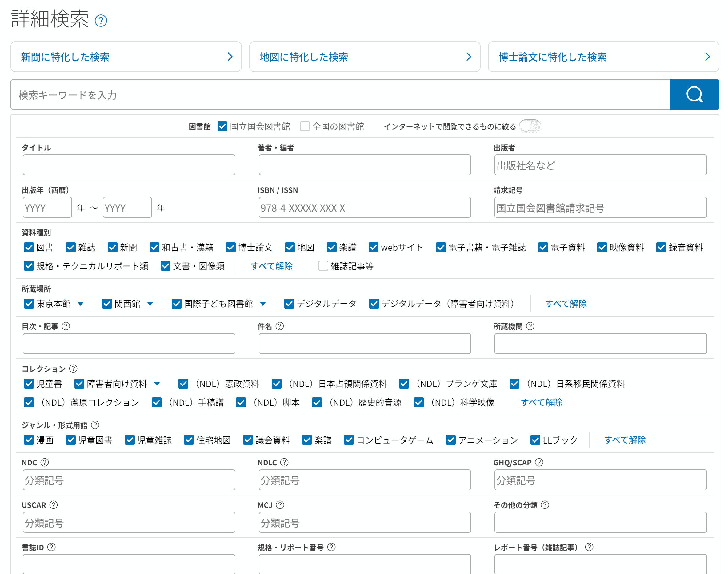Open 新聞に特化した検索 tab
The image size is (728, 574).
pos(126,57)
